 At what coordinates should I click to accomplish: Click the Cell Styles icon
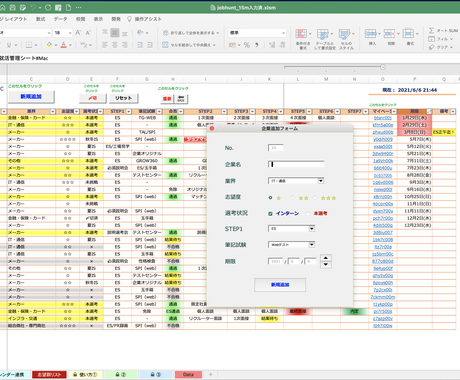click(x=344, y=34)
